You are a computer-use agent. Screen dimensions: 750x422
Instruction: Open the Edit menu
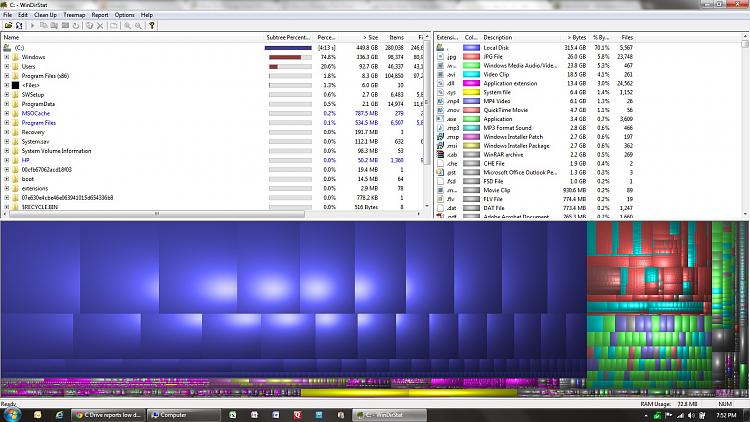click(22, 15)
